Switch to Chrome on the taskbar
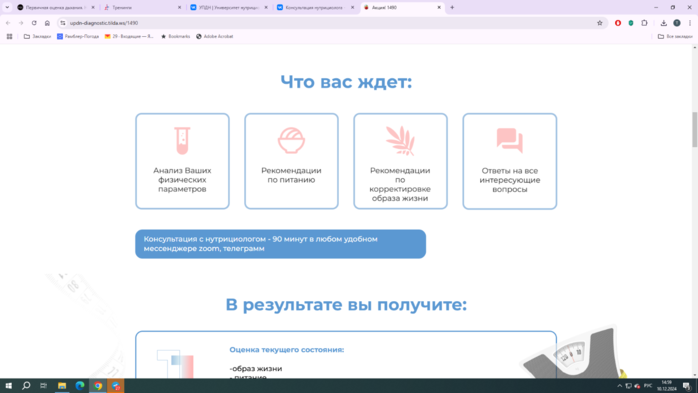Screen dimensions: 698x393 click(98, 385)
